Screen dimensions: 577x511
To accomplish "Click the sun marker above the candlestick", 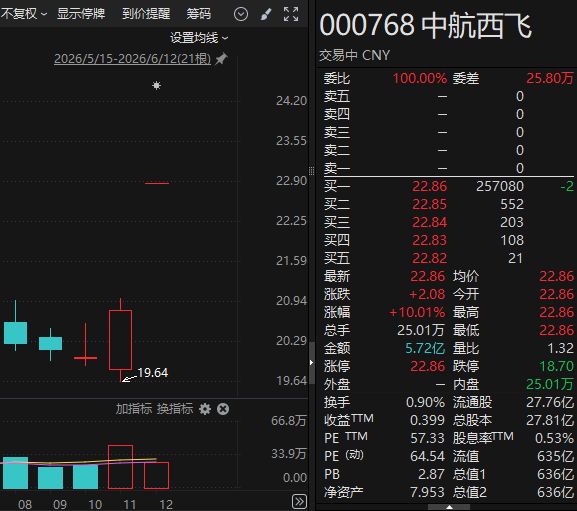I will pos(156,86).
